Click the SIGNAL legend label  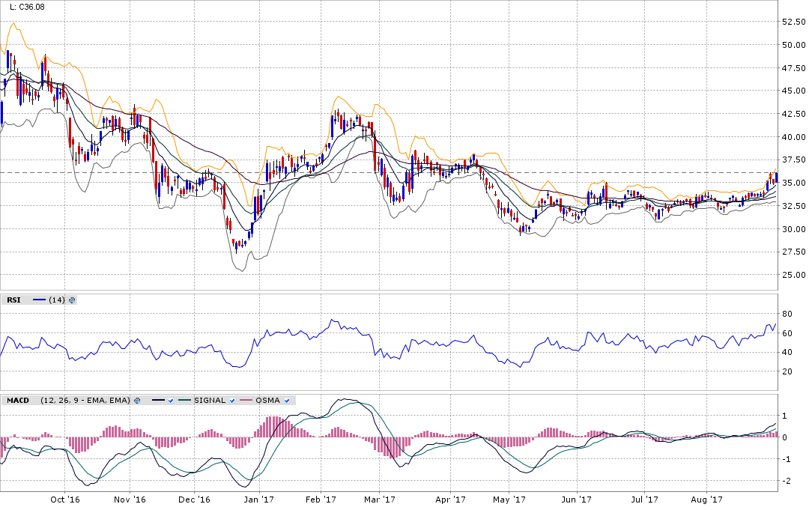209,401
